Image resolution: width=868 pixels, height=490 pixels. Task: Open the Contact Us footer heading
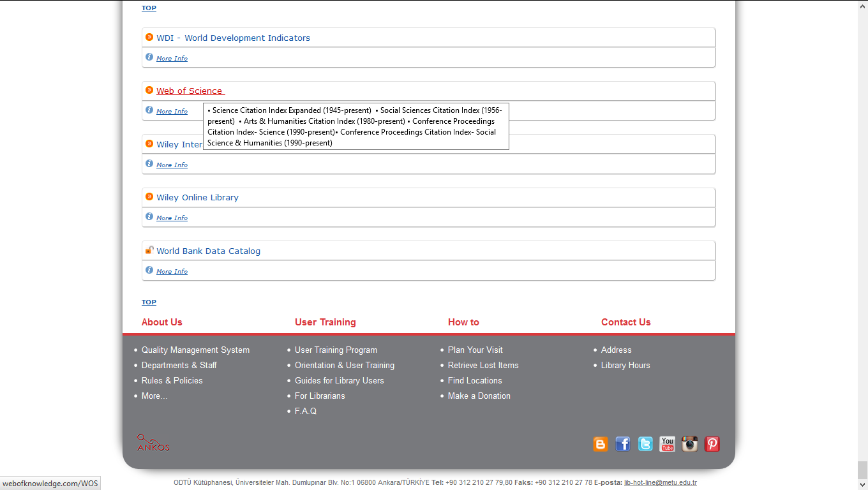(x=626, y=322)
